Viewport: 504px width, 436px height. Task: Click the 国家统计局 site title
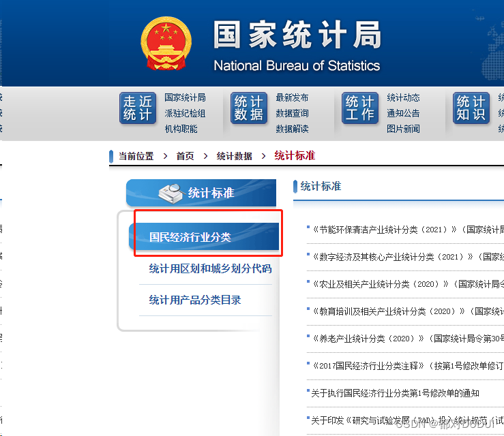coord(297,35)
